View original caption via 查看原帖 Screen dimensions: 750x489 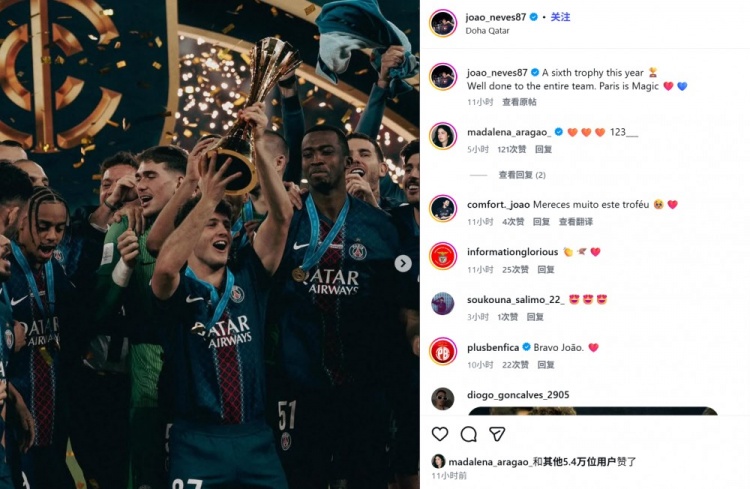[519, 102]
